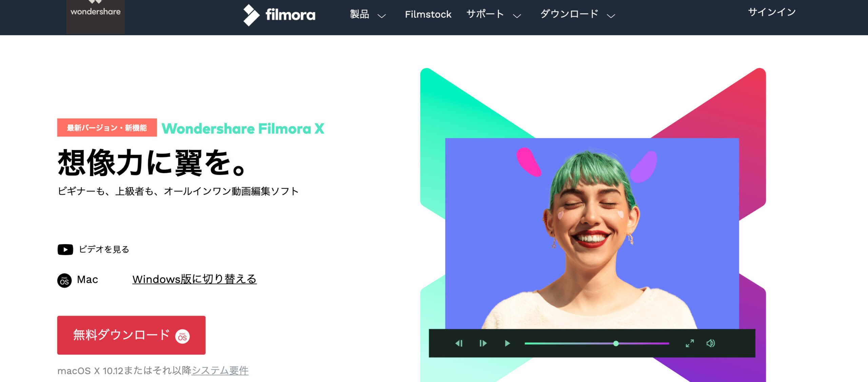
Task: Go to the Filmora home logo
Action: 279,15
